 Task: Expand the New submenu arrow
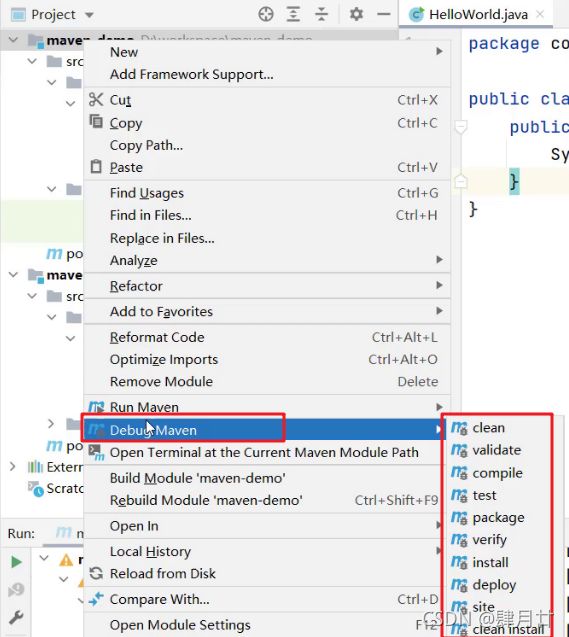(x=439, y=51)
